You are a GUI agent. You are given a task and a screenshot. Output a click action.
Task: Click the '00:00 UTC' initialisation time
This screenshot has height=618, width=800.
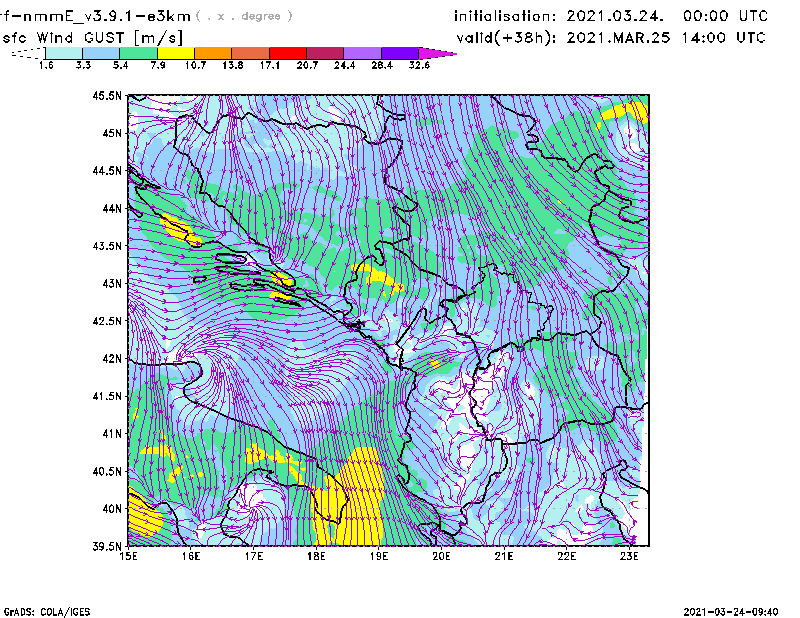point(725,16)
